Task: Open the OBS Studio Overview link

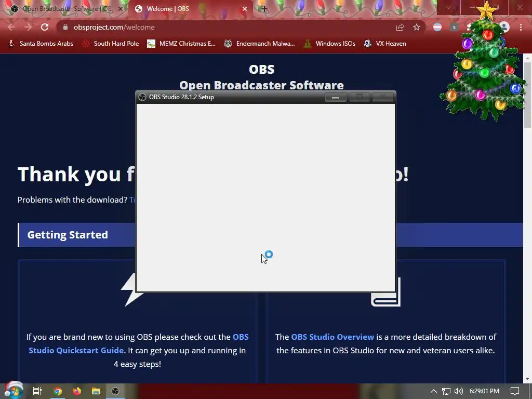Action: (x=332, y=337)
